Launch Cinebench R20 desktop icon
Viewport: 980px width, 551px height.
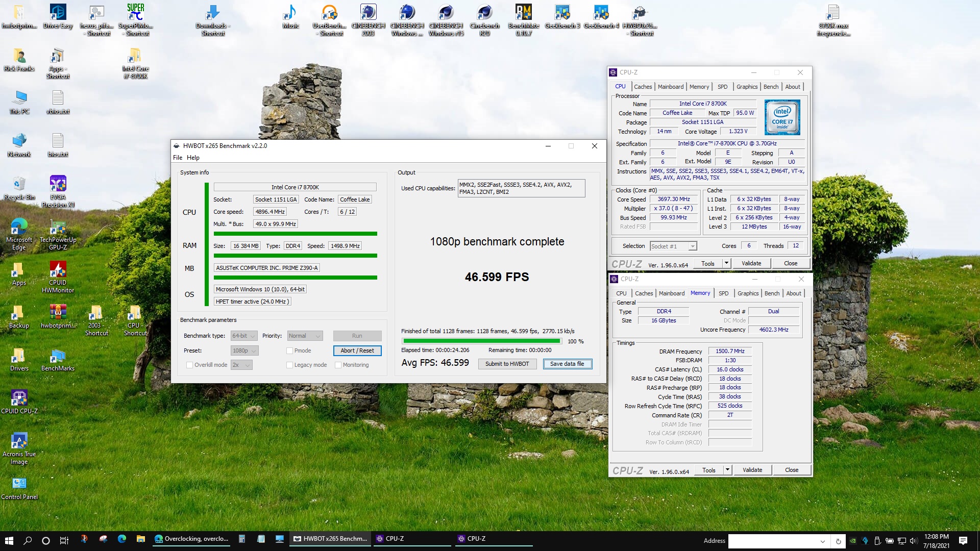coord(484,19)
